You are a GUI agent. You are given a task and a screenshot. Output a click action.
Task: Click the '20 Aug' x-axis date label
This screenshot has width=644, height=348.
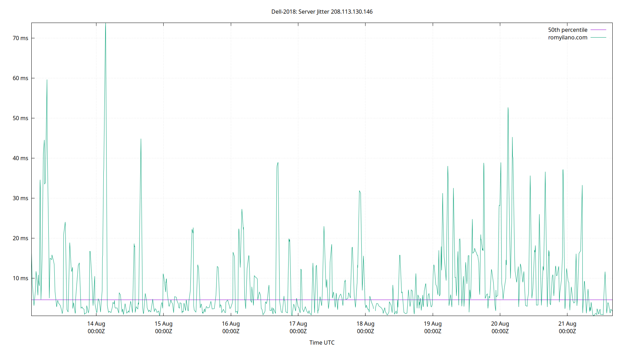point(500,324)
